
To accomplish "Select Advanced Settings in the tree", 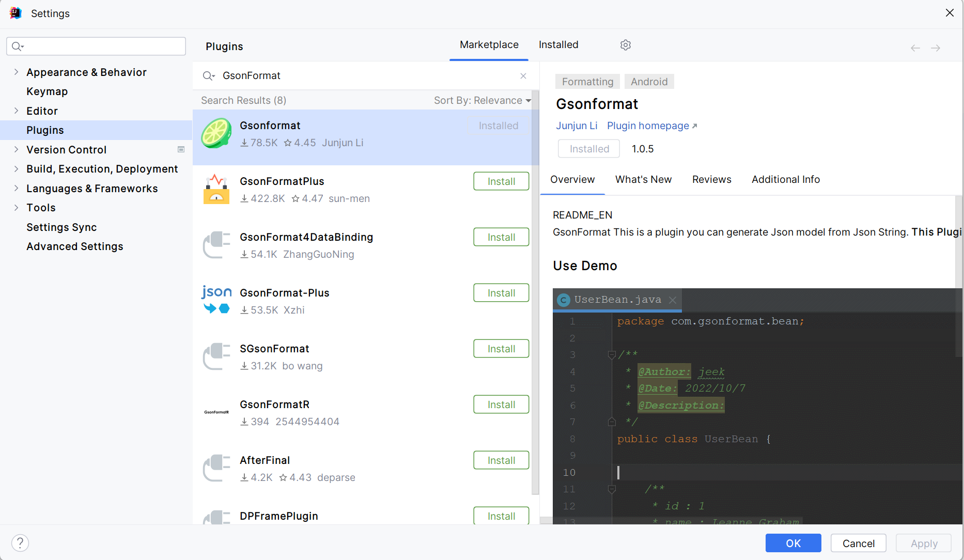I will click(75, 246).
